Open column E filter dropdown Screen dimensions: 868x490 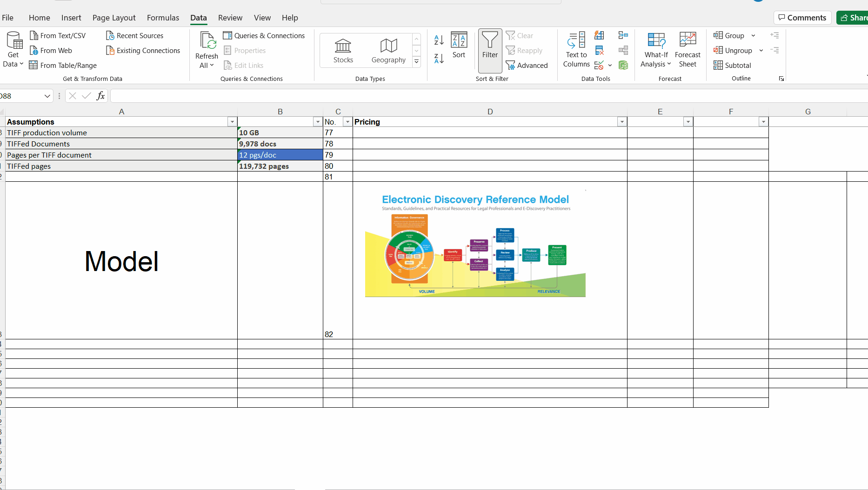point(688,122)
